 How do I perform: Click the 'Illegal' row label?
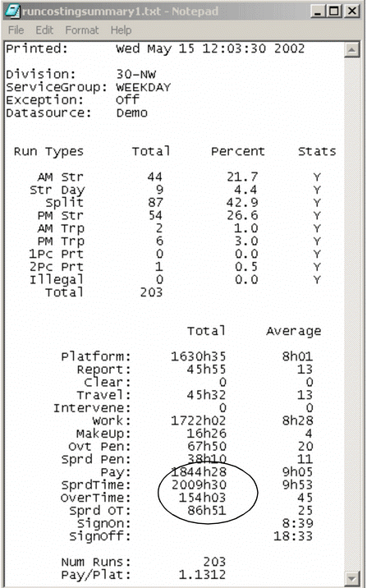[56, 280]
